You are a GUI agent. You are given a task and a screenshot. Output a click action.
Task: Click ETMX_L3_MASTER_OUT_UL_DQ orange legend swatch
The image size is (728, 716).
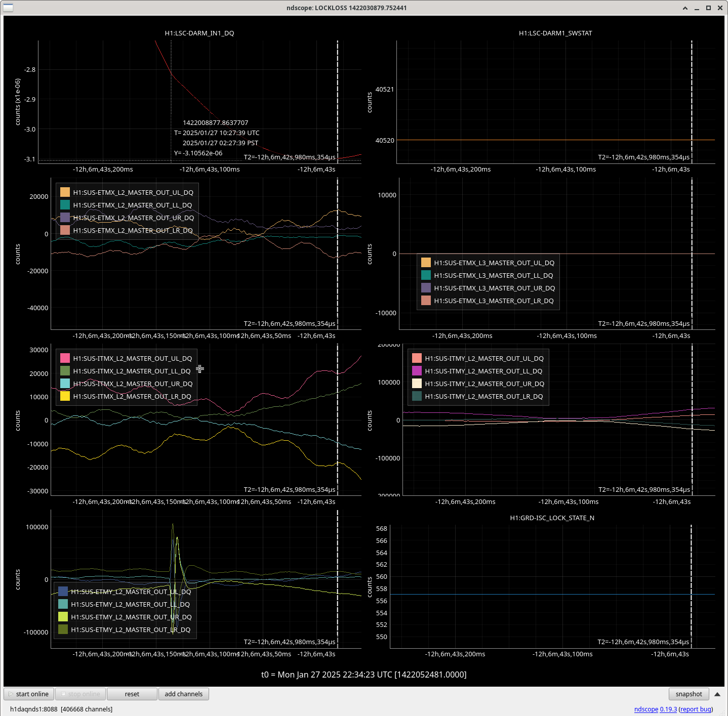[x=426, y=263]
